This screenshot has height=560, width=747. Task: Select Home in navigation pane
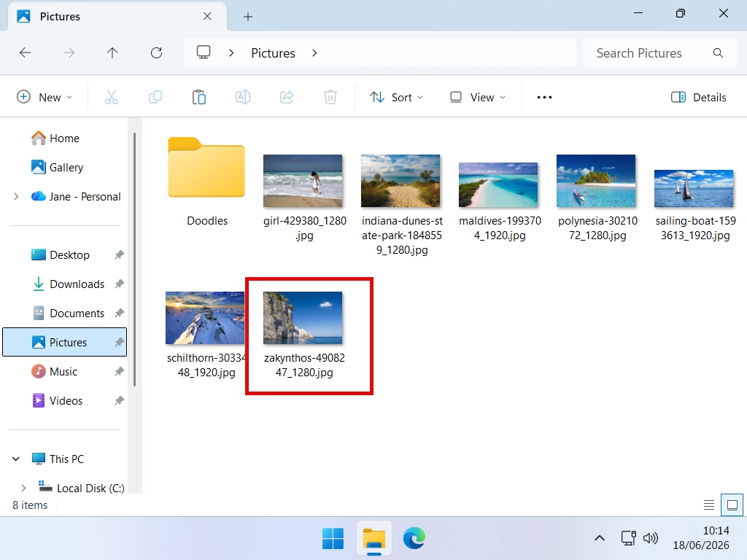pyautogui.click(x=64, y=138)
